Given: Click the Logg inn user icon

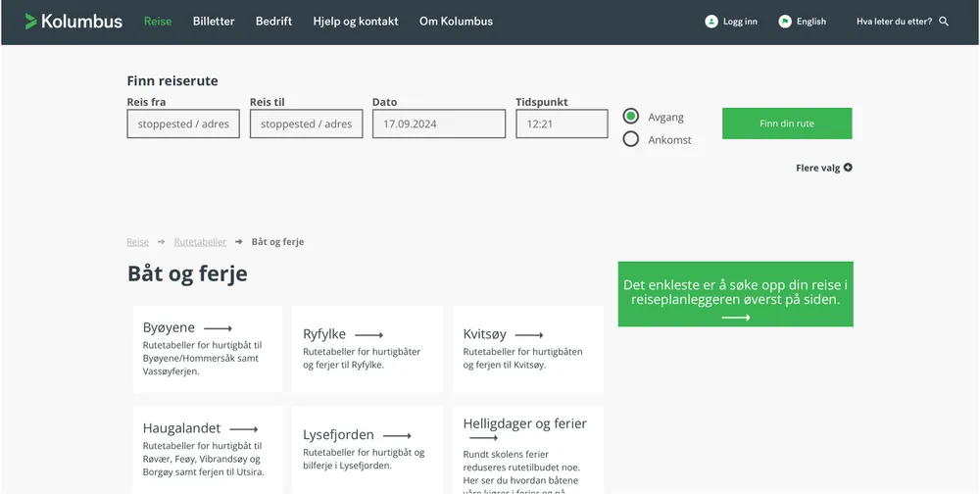Looking at the screenshot, I should pyautogui.click(x=711, y=22).
